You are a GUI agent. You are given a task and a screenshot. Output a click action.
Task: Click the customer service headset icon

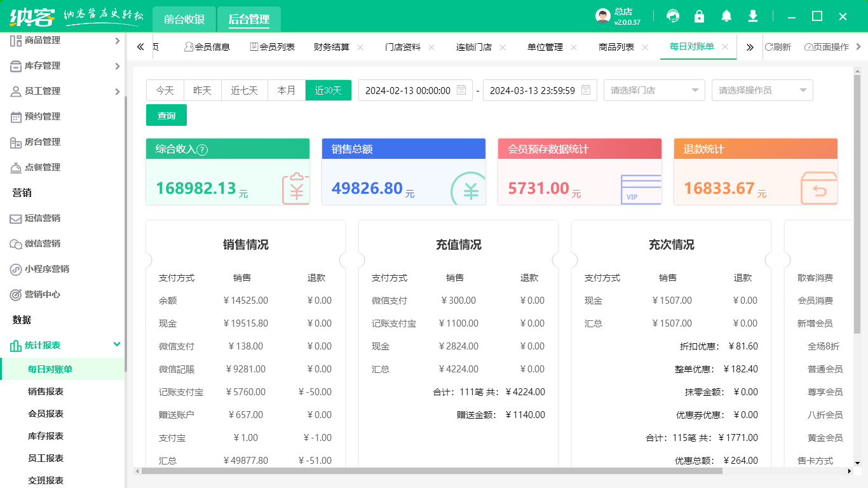pos(672,16)
